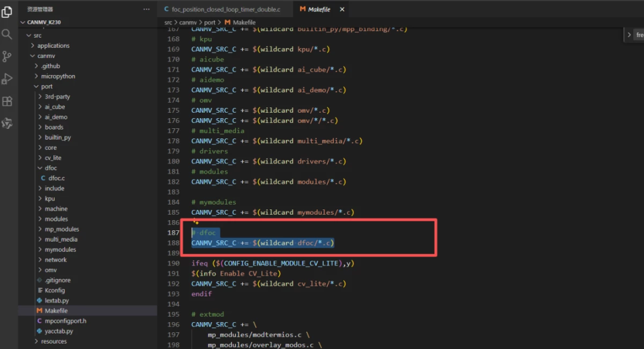Switch to foc_position_closed_loop_timer_double.c tab
Image resolution: width=644 pixels, height=349 pixels.
click(225, 10)
